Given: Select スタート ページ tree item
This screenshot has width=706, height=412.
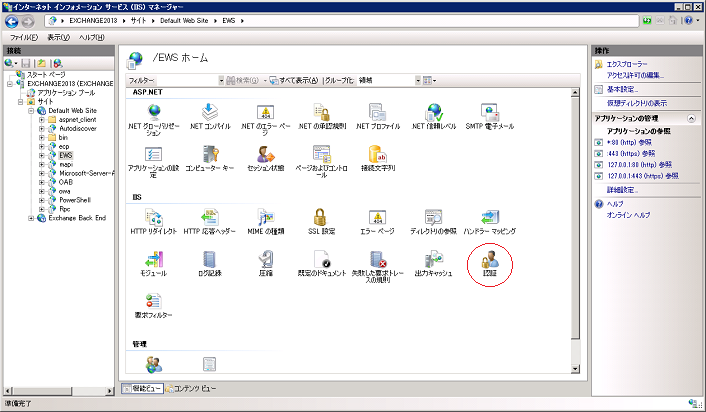Looking at the screenshot, I should [46, 75].
